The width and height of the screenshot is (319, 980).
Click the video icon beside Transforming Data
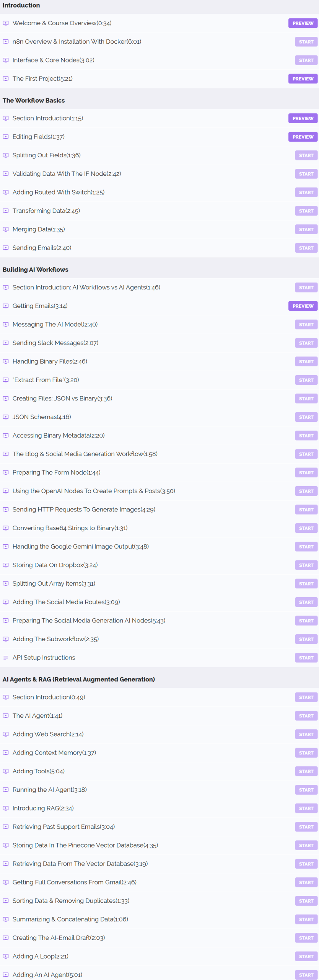coord(6,211)
